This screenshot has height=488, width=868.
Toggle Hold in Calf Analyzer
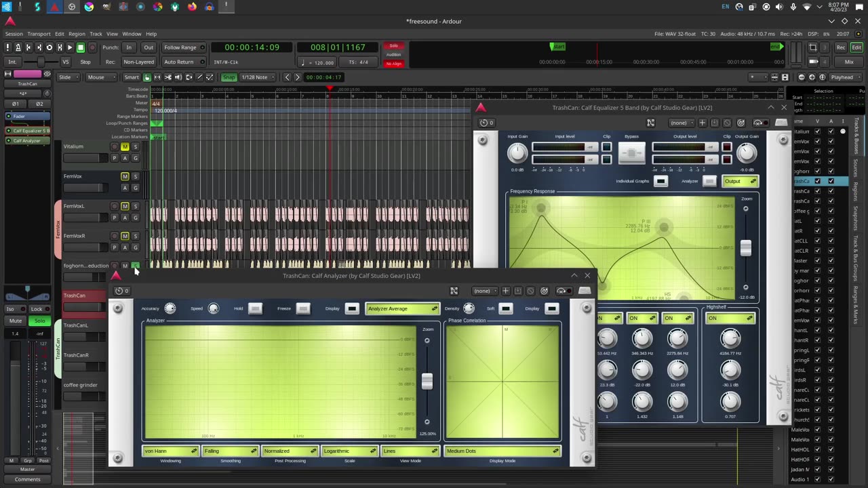[255, 308]
